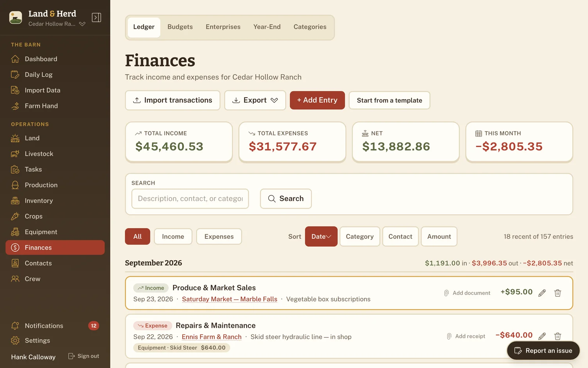Open Crops in the sidebar
588x368 pixels.
[55, 216]
